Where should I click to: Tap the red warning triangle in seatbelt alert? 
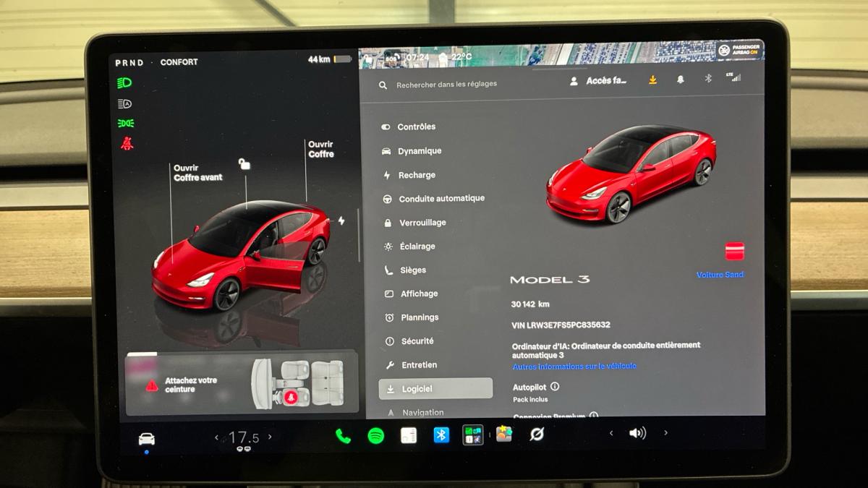click(x=152, y=386)
